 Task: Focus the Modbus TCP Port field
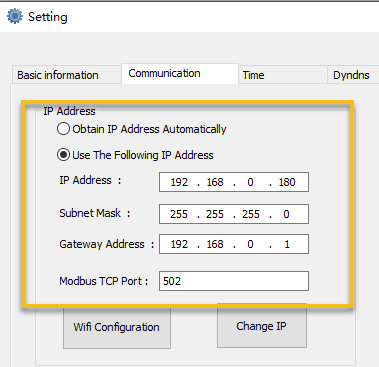tap(234, 281)
